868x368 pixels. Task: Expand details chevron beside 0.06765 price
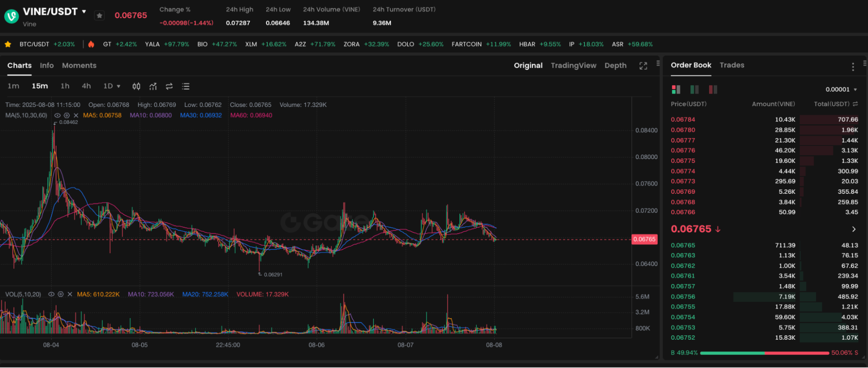854,229
